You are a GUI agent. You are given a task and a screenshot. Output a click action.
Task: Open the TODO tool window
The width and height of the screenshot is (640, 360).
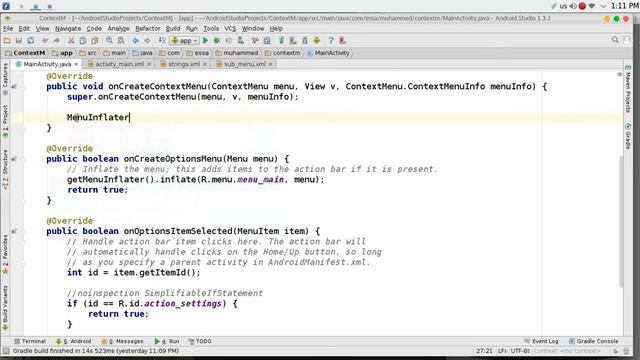(200, 341)
